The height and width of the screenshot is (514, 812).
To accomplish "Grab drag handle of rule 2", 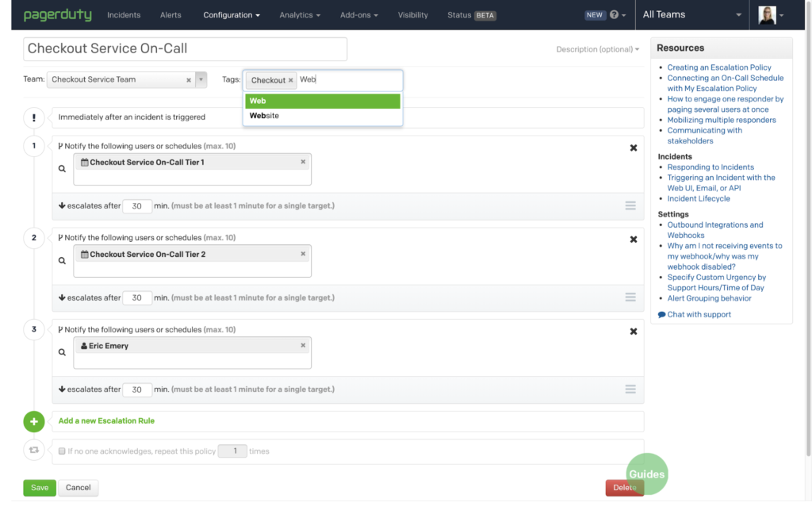I will tap(630, 297).
